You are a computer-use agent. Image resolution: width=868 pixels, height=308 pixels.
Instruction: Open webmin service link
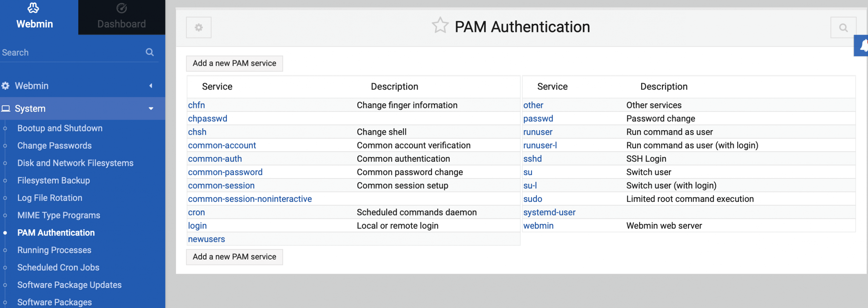point(538,226)
